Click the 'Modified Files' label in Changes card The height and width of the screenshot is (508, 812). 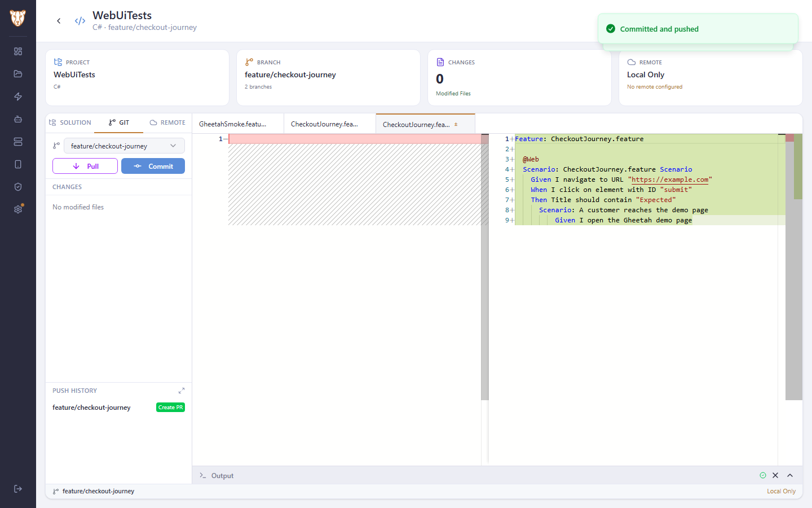[x=453, y=94]
